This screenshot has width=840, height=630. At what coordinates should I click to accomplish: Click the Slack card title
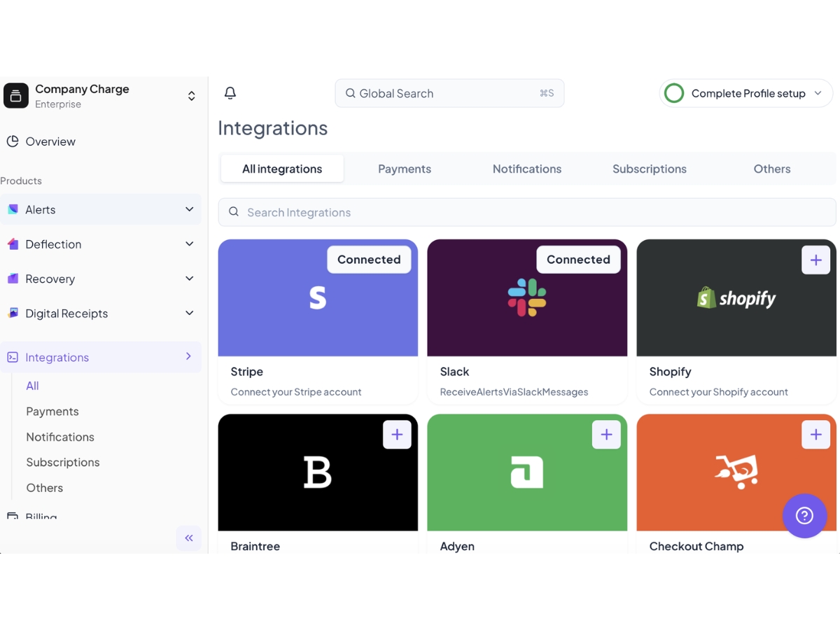click(x=455, y=372)
